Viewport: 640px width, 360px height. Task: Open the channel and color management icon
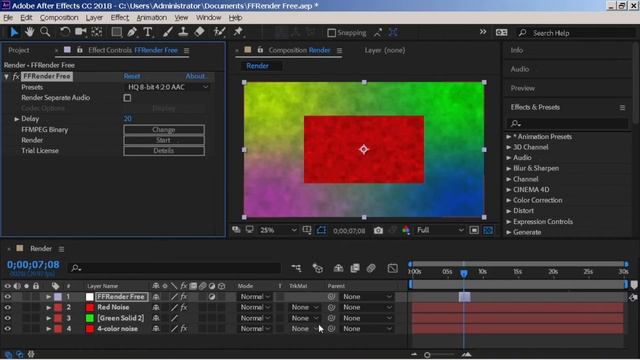click(x=406, y=231)
